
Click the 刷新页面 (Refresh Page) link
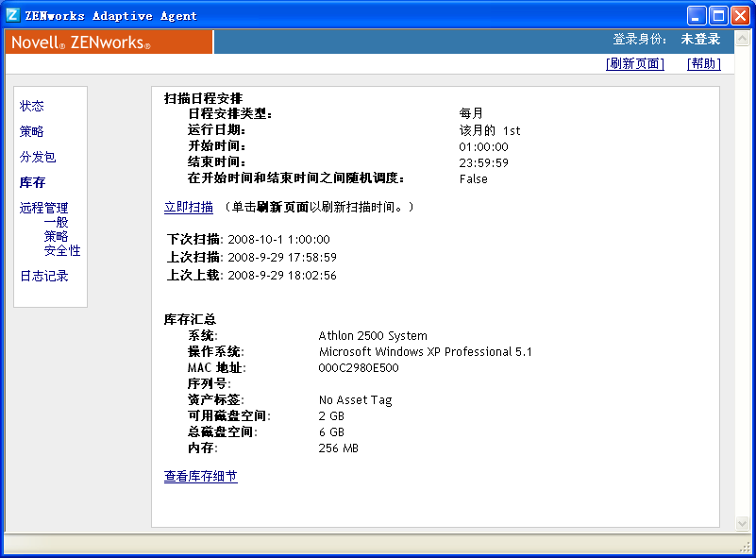point(634,62)
